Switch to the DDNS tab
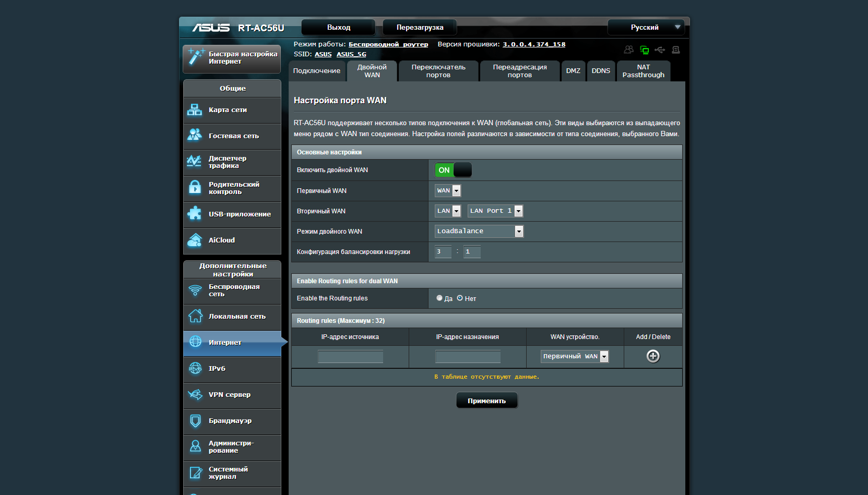This screenshot has width=868, height=495. tap(601, 71)
